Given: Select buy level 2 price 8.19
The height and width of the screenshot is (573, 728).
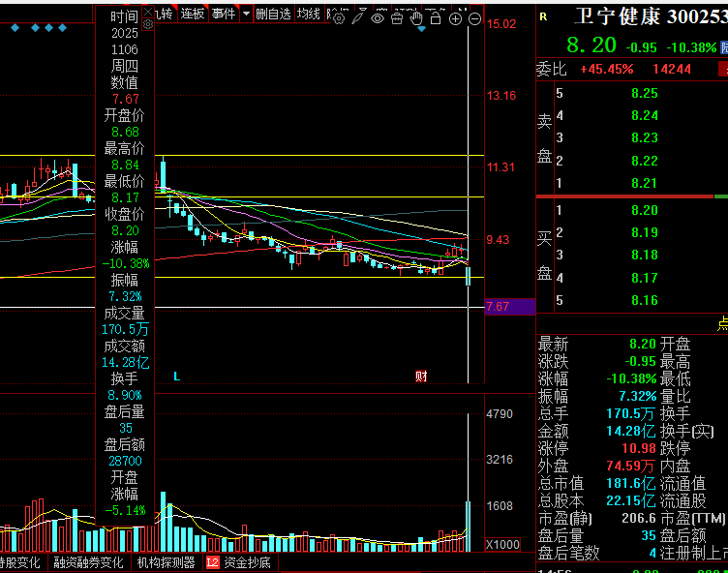Looking at the screenshot, I should pos(645,232).
